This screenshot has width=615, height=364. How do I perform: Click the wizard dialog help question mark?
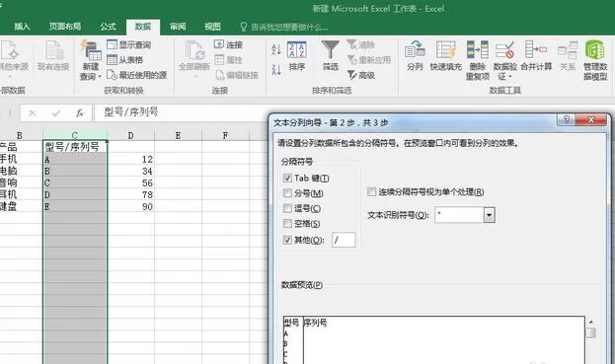[x=566, y=119]
